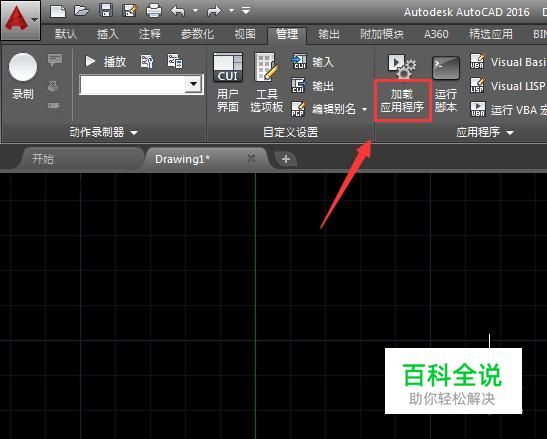This screenshot has height=439, width=547.
Task: Start action recording with 录制 button
Action: 23,77
